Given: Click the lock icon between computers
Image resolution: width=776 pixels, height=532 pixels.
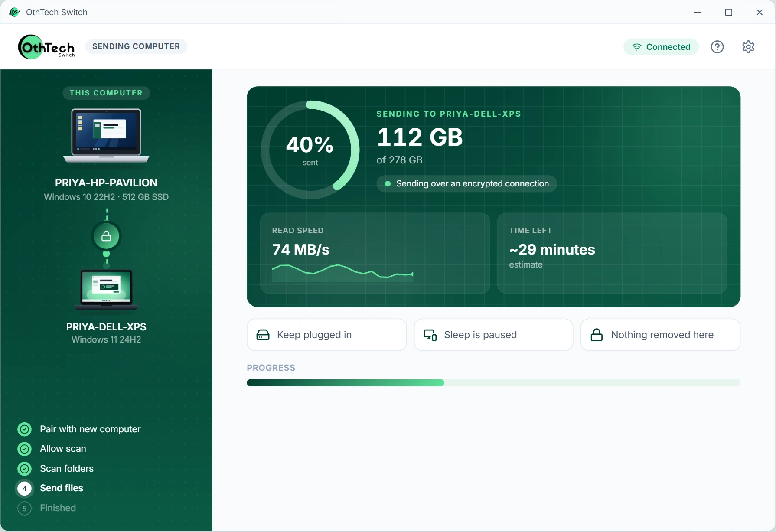Looking at the screenshot, I should click(x=106, y=236).
